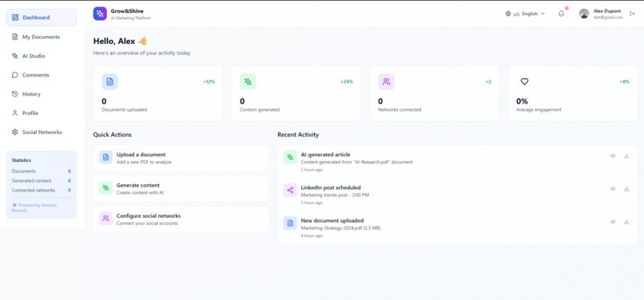Click the Dashboard grid icon
The width and height of the screenshot is (644, 300).
click(15, 18)
